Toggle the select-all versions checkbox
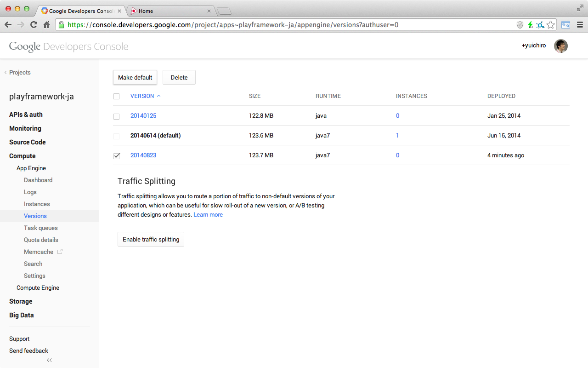588x368 pixels. [x=116, y=96]
